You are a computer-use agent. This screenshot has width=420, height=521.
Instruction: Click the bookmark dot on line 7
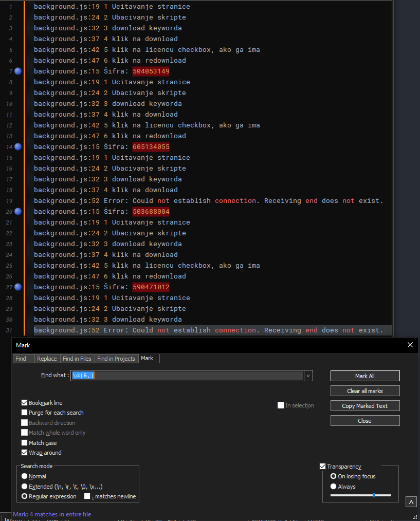coord(18,71)
